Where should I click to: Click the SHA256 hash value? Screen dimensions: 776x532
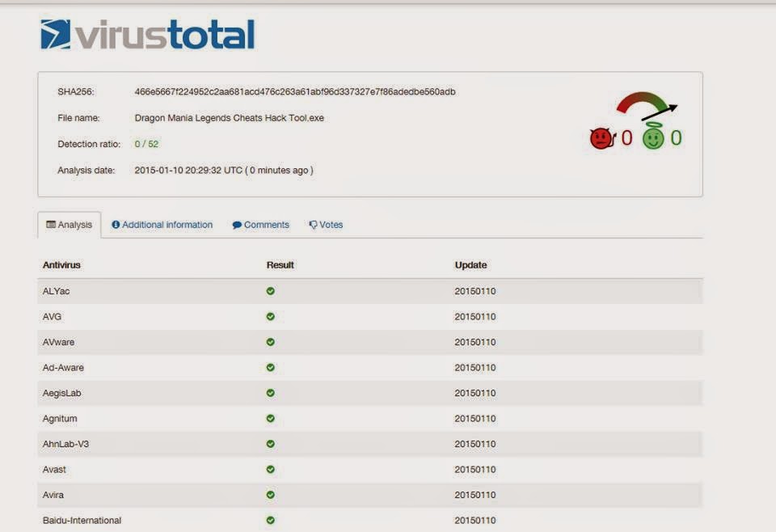tap(295, 91)
